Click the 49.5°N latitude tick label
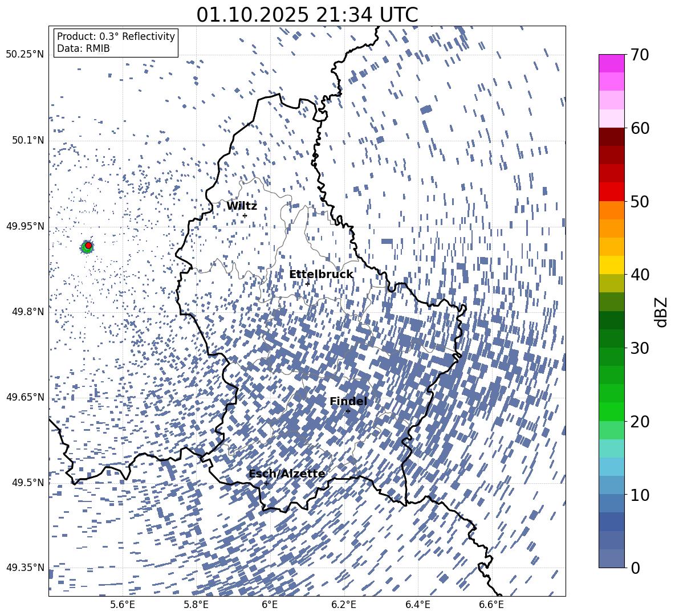Screen dimensions: 675x616 pos(28,482)
